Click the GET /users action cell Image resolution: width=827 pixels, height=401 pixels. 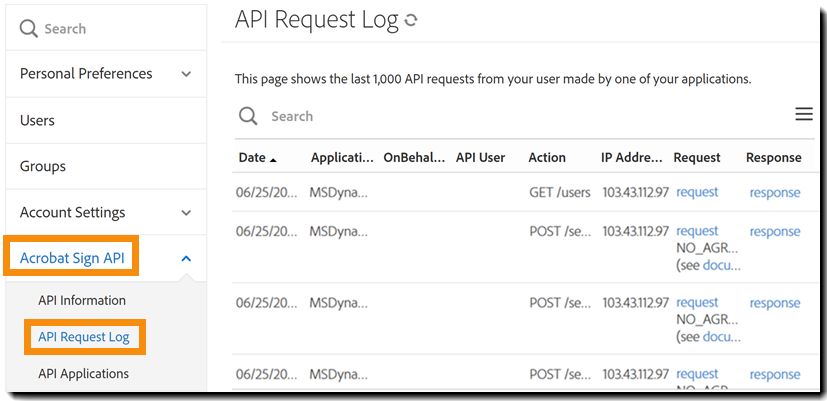click(x=560, y=193)
